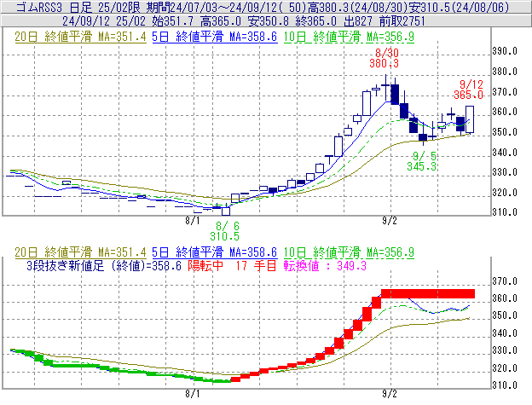Click the 9/5 345.3 low label
Image resolution: width=532 pixels, height=405 pixels.
tap(422, 161)
